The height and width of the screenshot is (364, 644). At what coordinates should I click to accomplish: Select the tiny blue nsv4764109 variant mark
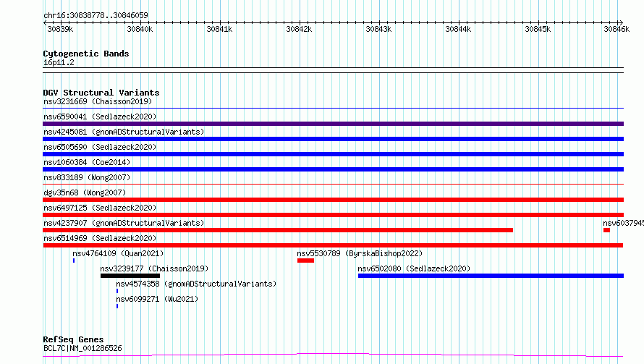coord(74,261)
